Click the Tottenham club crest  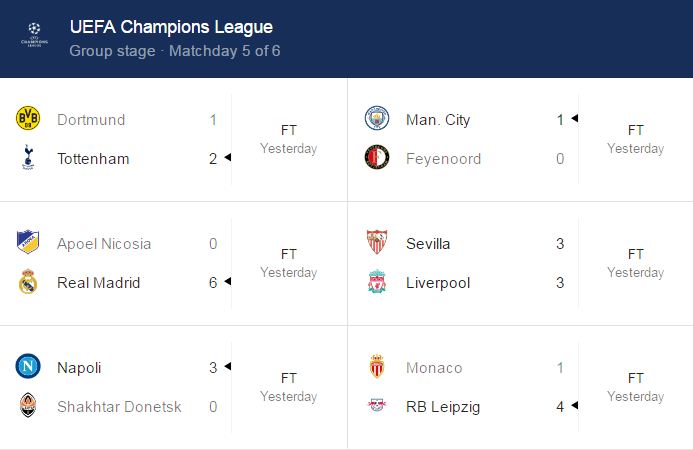pyautogui.click(x=28, y=158)
